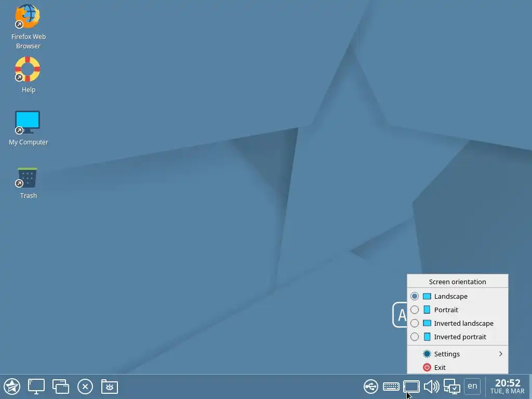This screenshot has width=532, height=399.
Task: Select the Inverted portrait radio button
Action: (414, 337)
